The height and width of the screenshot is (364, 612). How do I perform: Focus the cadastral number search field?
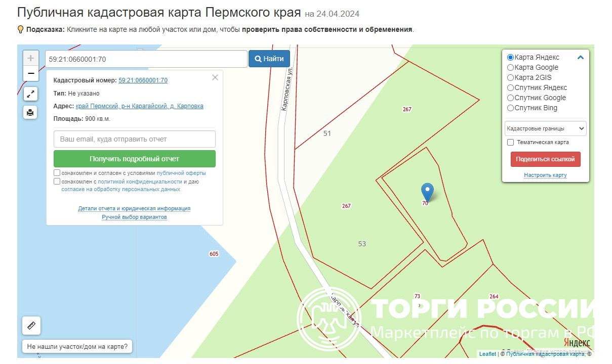tap(146, 59)
